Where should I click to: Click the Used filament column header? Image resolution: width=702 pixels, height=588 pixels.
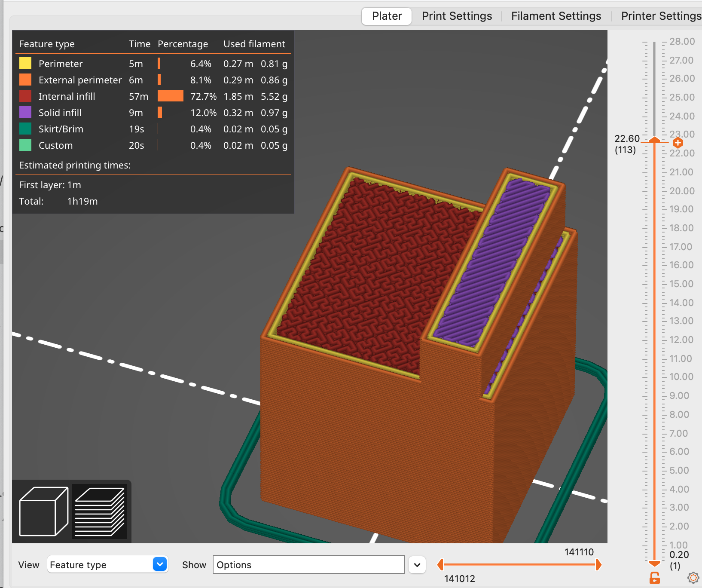click(x=254, y=44)
